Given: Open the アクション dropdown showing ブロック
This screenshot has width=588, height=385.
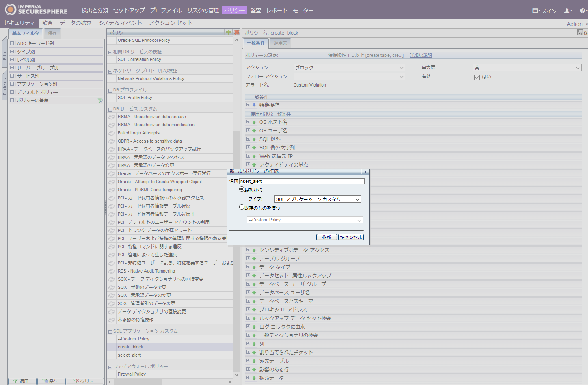Looking at the screenshot, I should (349, 67).
